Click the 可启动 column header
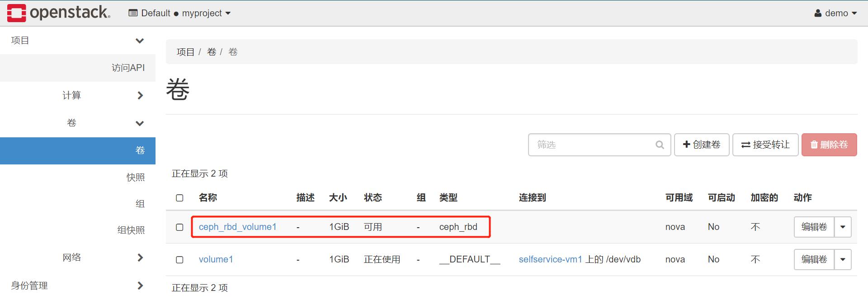 [722, 197]
